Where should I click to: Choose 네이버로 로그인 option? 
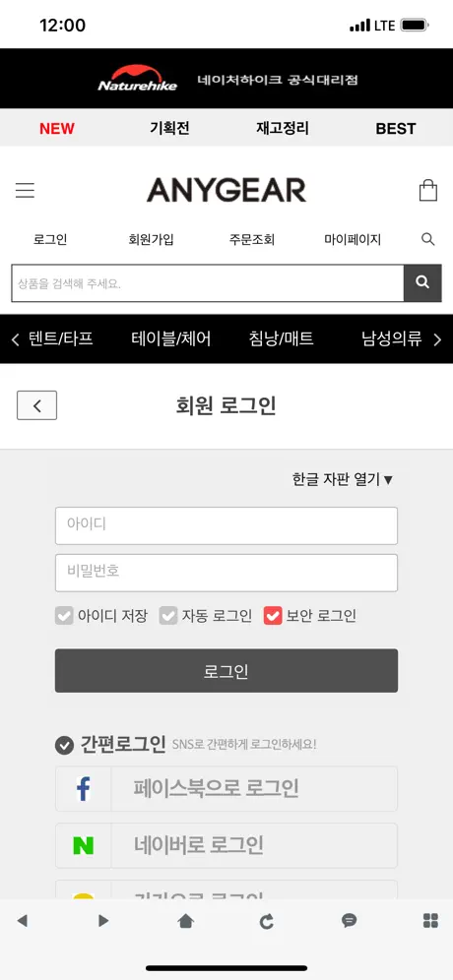[x=226, y=845]
